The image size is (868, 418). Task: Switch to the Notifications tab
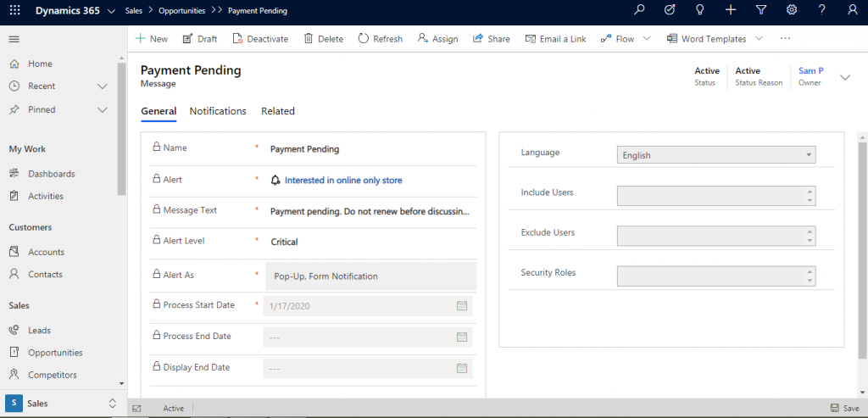click(x=218, y=111)
